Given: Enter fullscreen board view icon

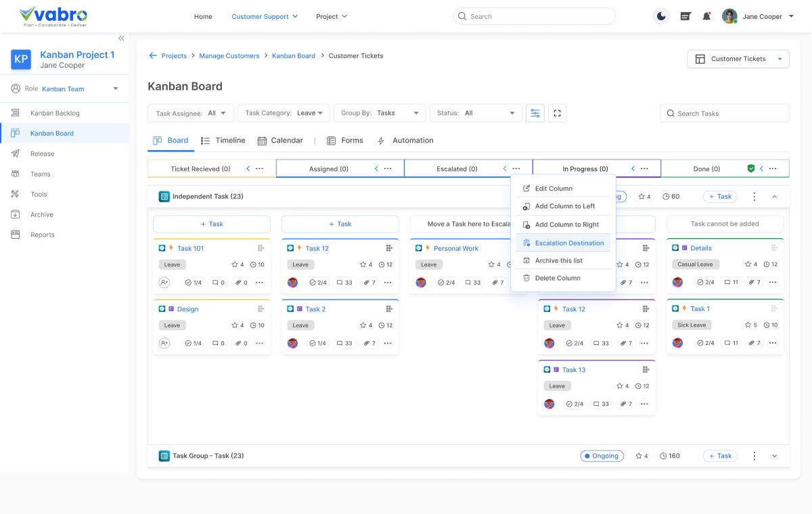Looking at the screenshot, I should [557, 113].
